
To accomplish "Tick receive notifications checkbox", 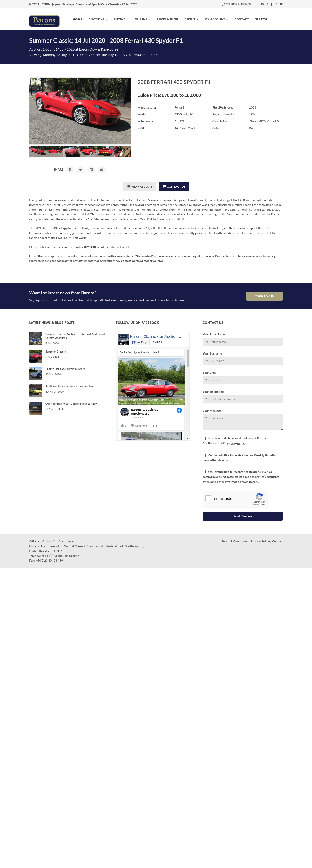I will tap(204, 472).
